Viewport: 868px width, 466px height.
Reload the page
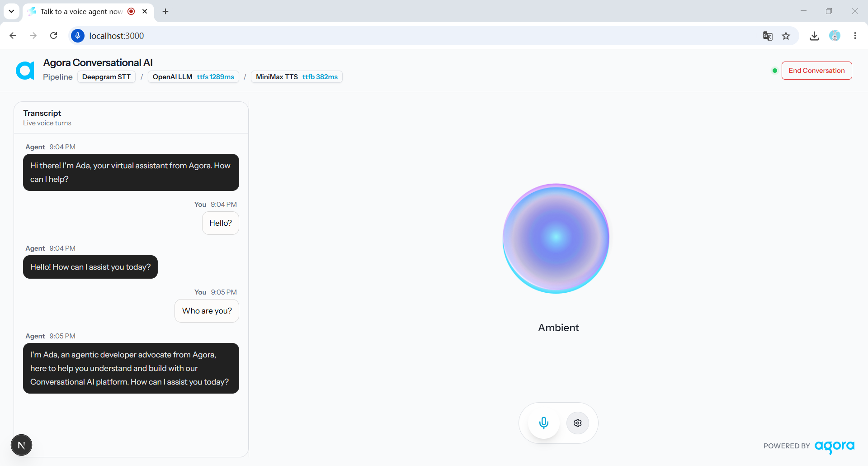[x=53, y=36]
